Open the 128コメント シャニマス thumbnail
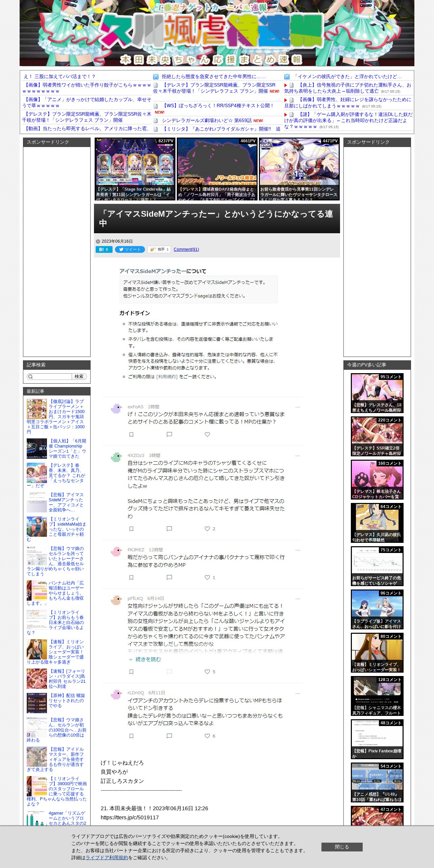 tap(377, 696)
